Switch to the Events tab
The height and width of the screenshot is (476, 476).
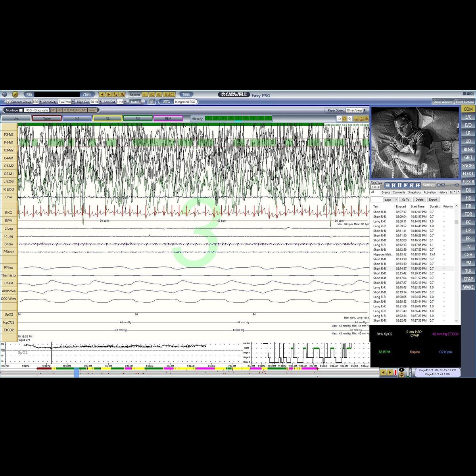point(386,192)
